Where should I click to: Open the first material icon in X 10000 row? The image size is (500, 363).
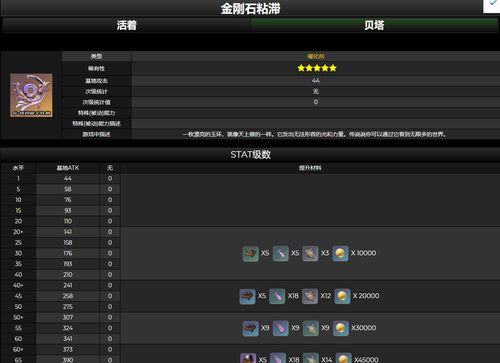[x=251, y=254]
